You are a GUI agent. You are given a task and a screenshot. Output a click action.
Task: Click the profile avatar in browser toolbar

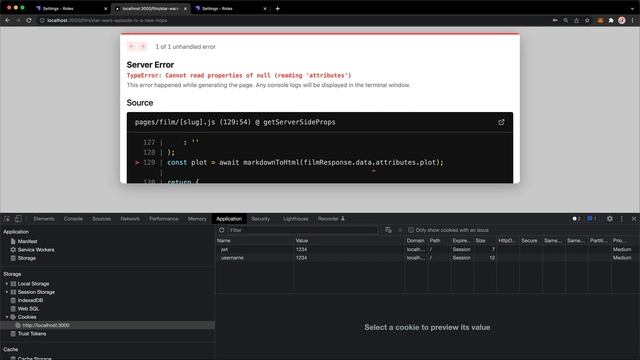click(x=622, y=20)
